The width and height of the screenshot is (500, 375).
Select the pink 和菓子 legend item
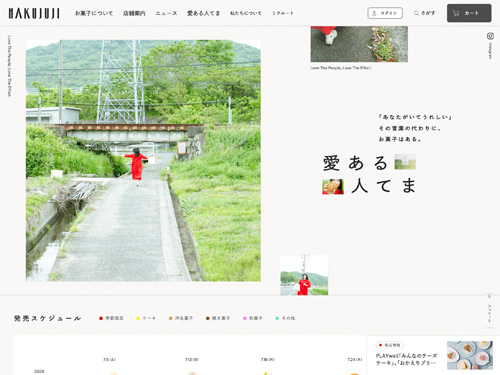point(253,318)
